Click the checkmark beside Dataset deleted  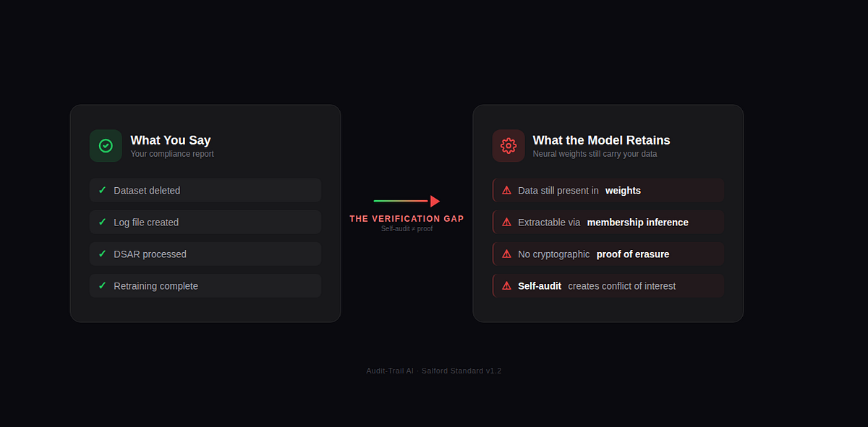103,190
